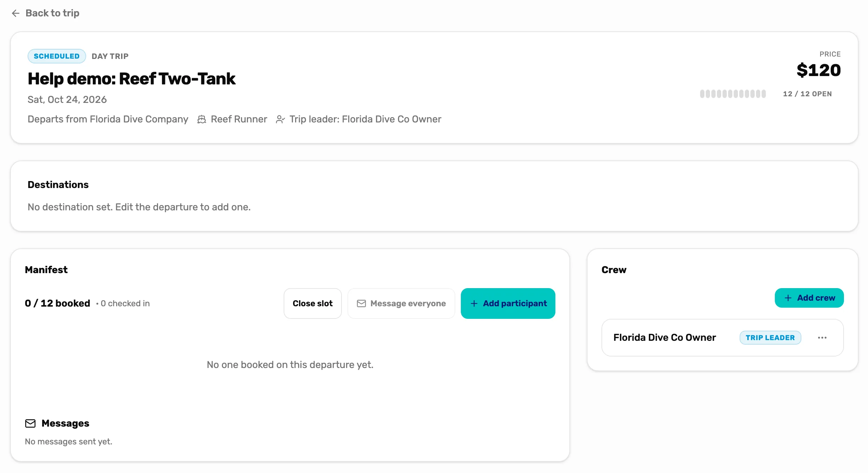The image size is (868, 473).
Task: Go back via 'Back to trip' link
Action: (x=45, y=13)
